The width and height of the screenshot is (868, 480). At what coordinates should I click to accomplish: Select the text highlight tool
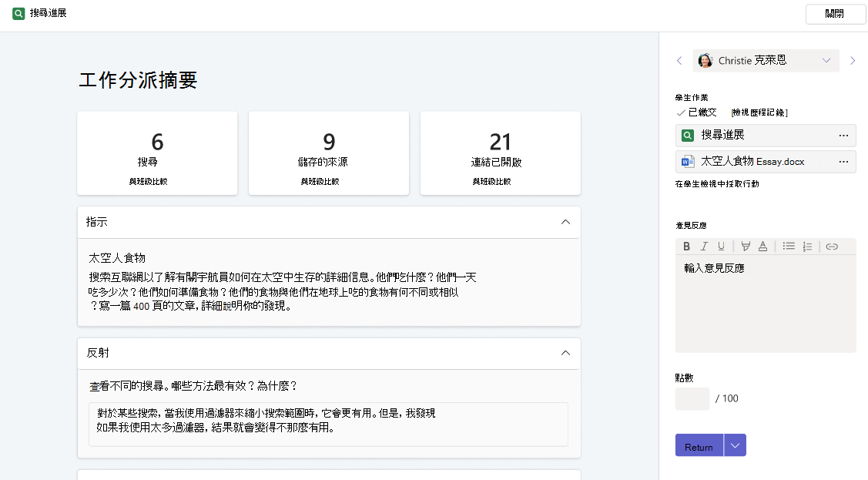[746, 247]
